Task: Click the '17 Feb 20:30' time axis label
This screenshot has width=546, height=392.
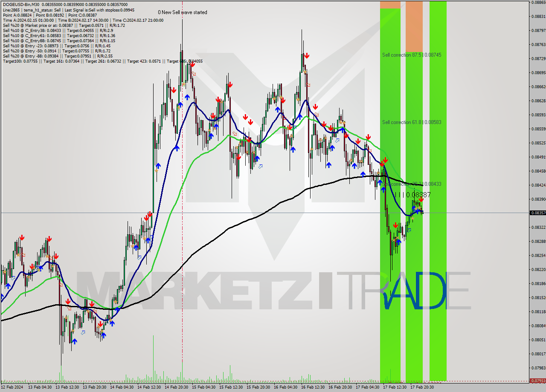Action: 423,387
